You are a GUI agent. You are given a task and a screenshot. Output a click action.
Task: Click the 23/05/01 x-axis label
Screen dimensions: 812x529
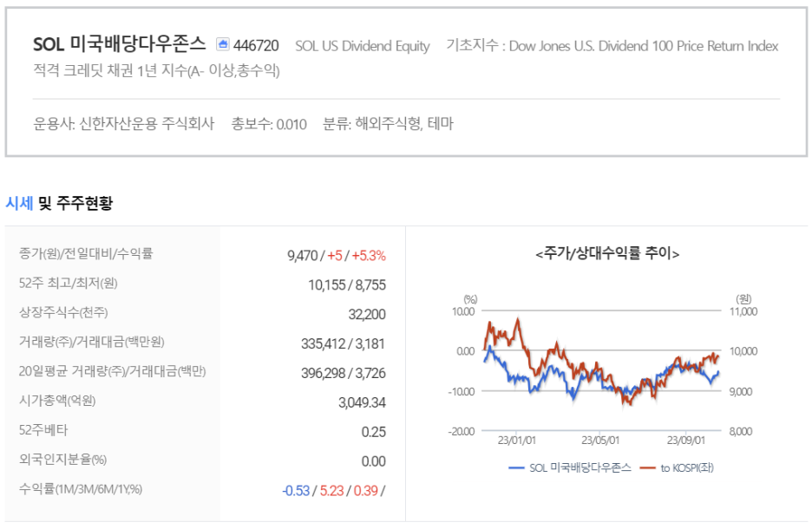pos(600,441)
